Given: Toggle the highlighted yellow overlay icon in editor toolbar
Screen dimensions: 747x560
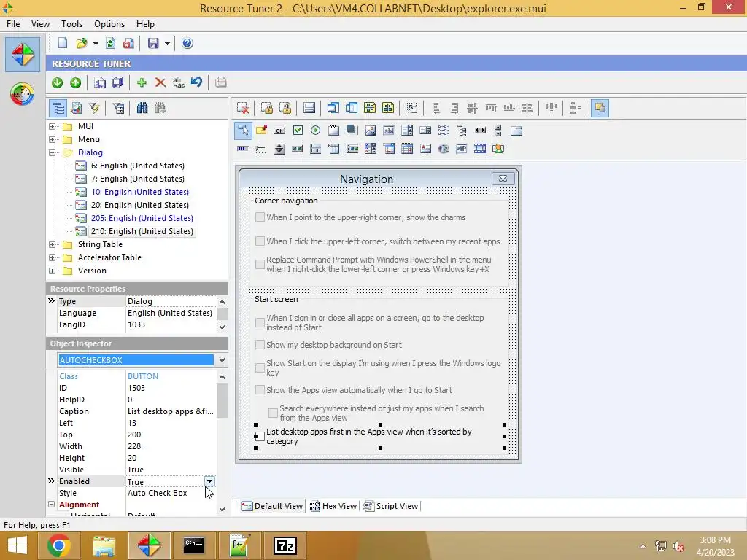Looking at the screenshot, I should pos(600,108).
